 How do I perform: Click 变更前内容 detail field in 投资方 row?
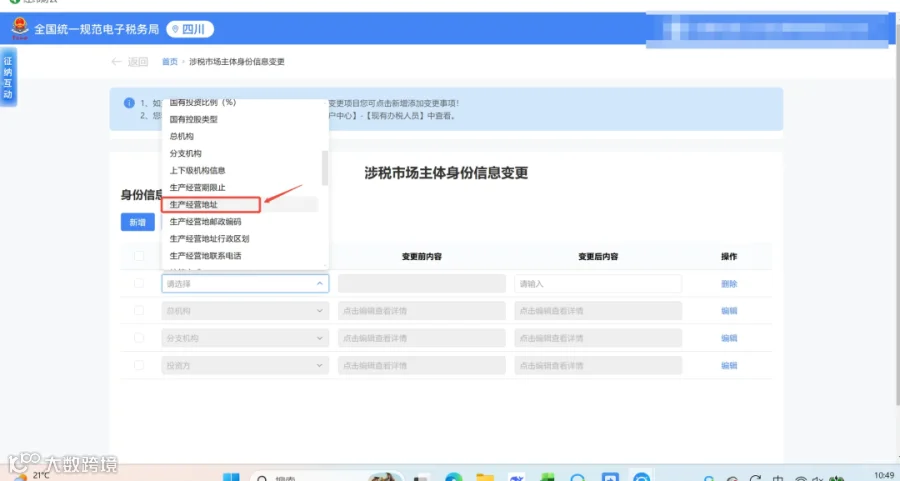coord(422,365)
